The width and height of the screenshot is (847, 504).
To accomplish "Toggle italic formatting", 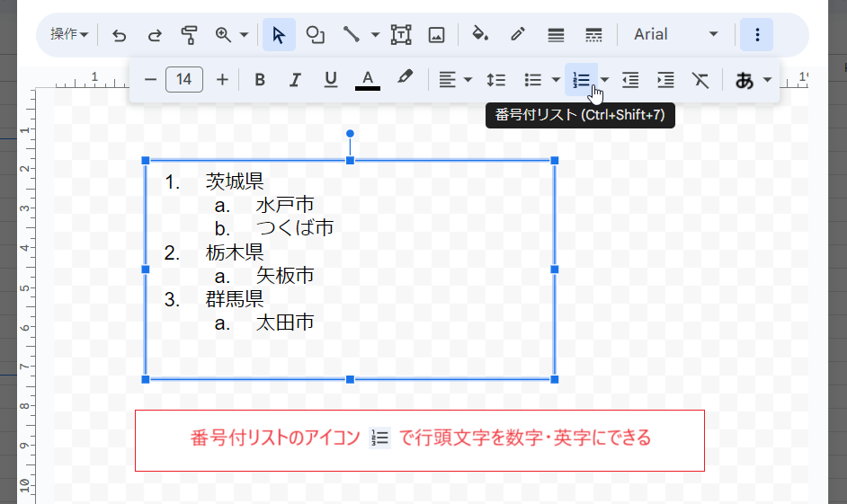I will (x=295, y=80).
